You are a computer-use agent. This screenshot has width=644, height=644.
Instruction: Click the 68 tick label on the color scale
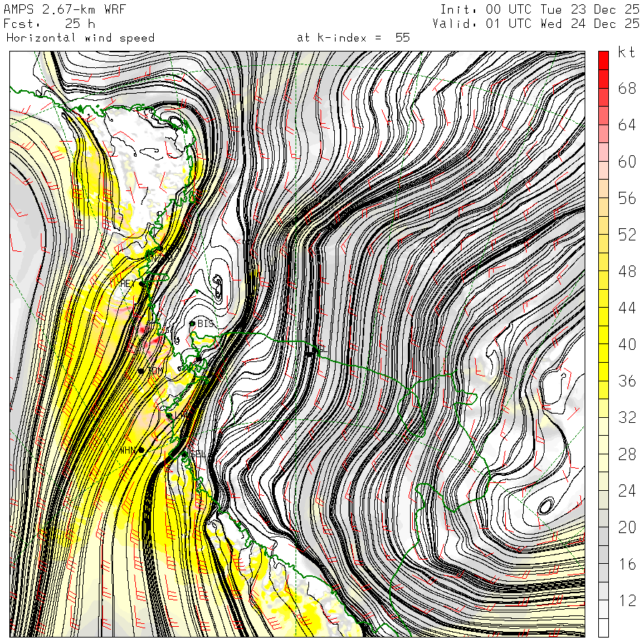[627, 88]
